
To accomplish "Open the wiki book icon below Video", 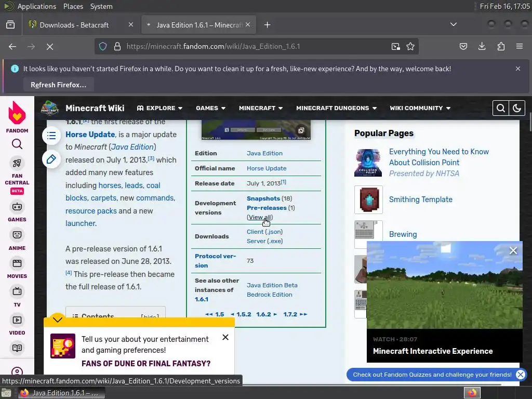I will click(x=17, y=348).
